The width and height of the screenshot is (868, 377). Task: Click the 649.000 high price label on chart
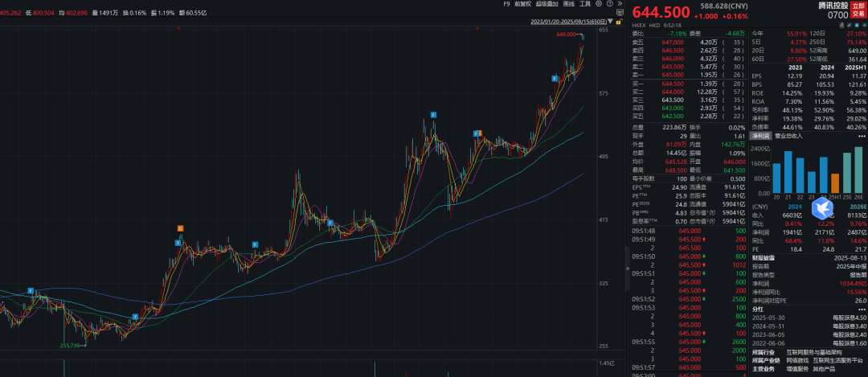[567, 35]
